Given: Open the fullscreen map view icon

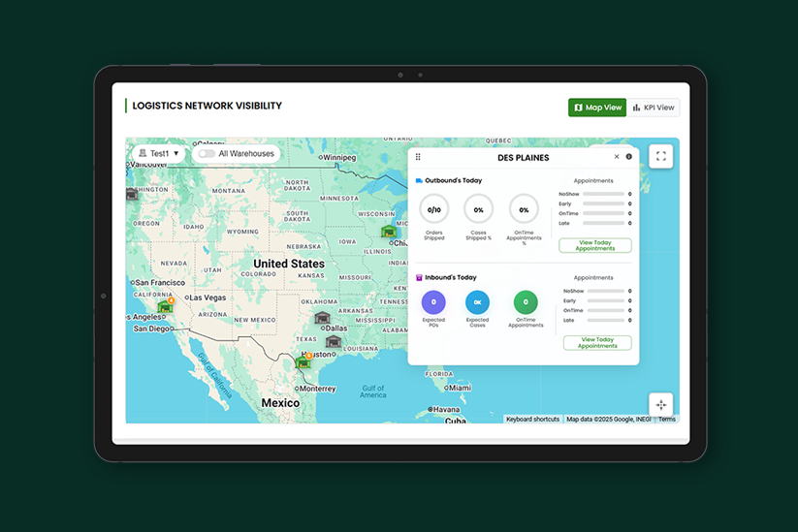Looking at the screenshot, I should pos(660,156).
